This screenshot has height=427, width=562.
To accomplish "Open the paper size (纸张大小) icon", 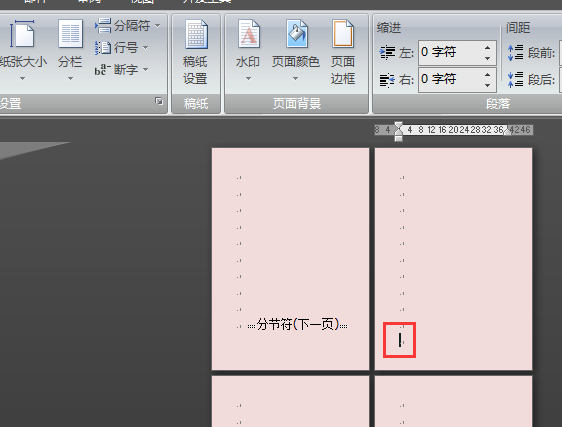I will point(22,34).
